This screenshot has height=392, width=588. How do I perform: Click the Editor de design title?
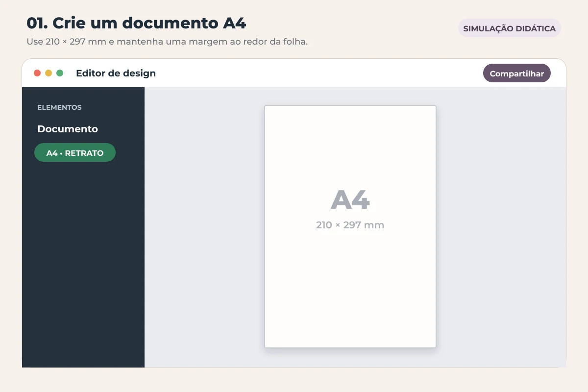[116, 73]
